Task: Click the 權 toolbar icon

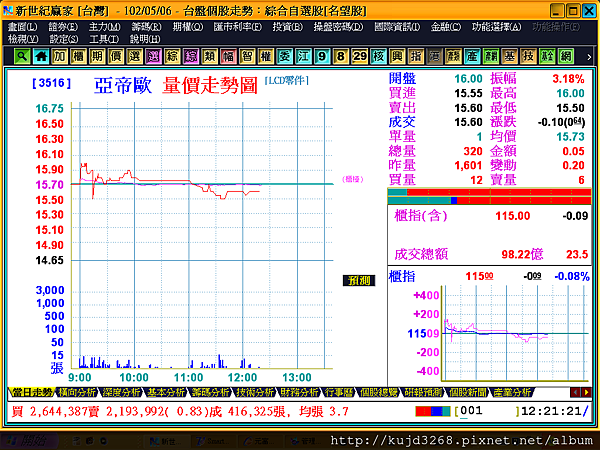Action: 266,57
